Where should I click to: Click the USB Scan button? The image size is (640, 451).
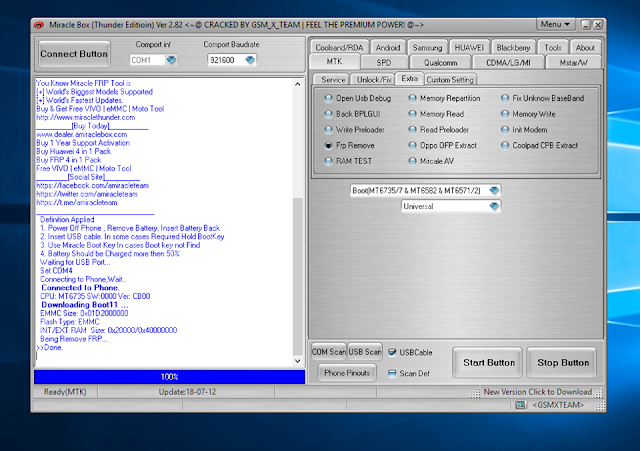(x=365, y=352)
